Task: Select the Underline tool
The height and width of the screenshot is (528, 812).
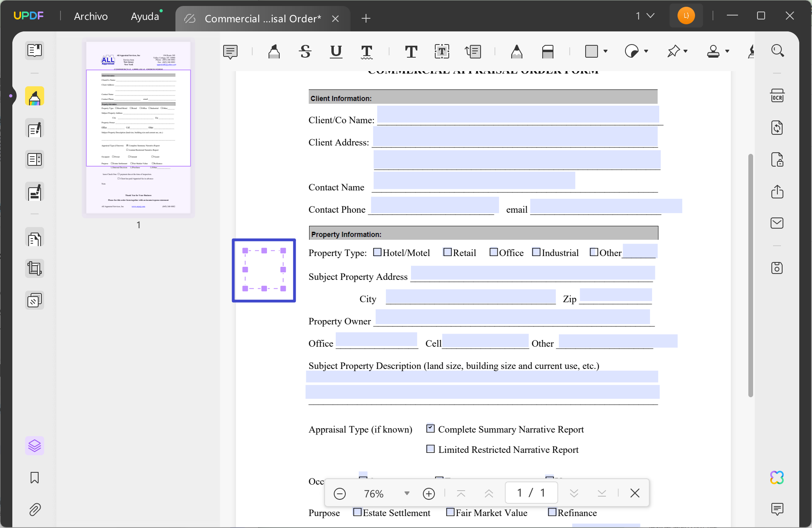Action: [x=336, y=51]
